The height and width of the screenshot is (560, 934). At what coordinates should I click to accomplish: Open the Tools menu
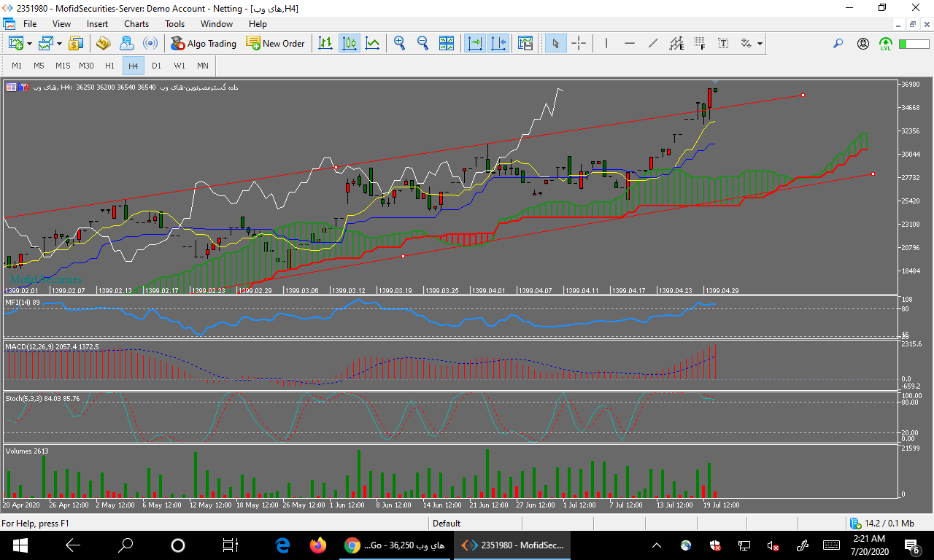tap(175, 24)
